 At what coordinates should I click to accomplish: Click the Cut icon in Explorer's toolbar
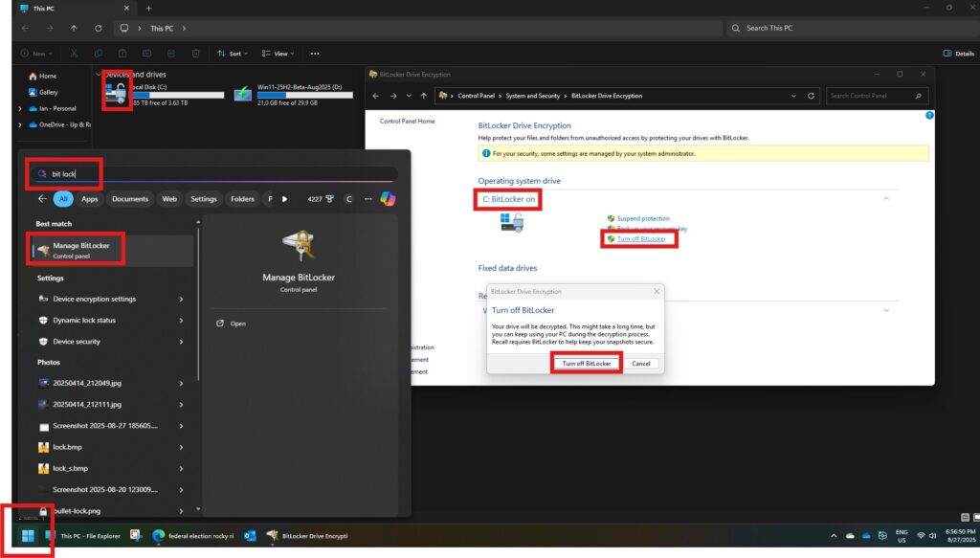pyautogui.click(x=74, y=54)
